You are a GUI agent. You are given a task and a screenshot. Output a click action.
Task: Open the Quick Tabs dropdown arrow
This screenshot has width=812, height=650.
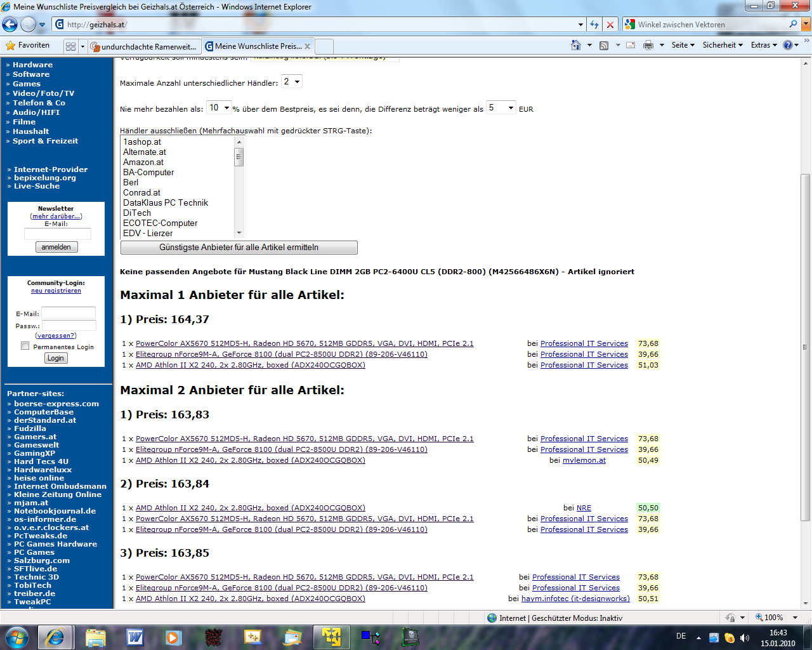click(x=82, y=46)
